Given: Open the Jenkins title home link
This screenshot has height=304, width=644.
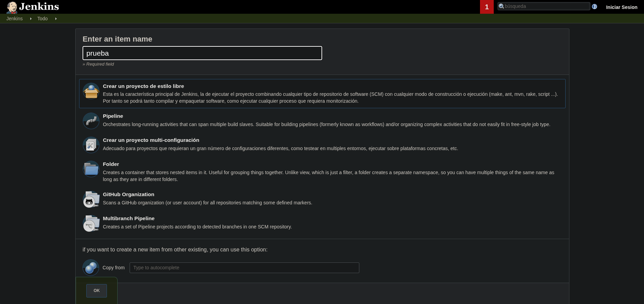Looking at the screenshot, I should coord(39,7).
